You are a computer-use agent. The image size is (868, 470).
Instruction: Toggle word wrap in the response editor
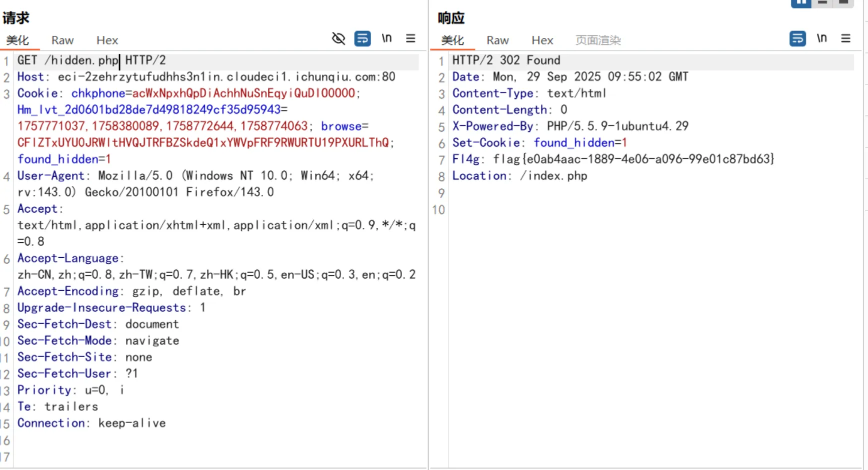[x=797, y=38]
